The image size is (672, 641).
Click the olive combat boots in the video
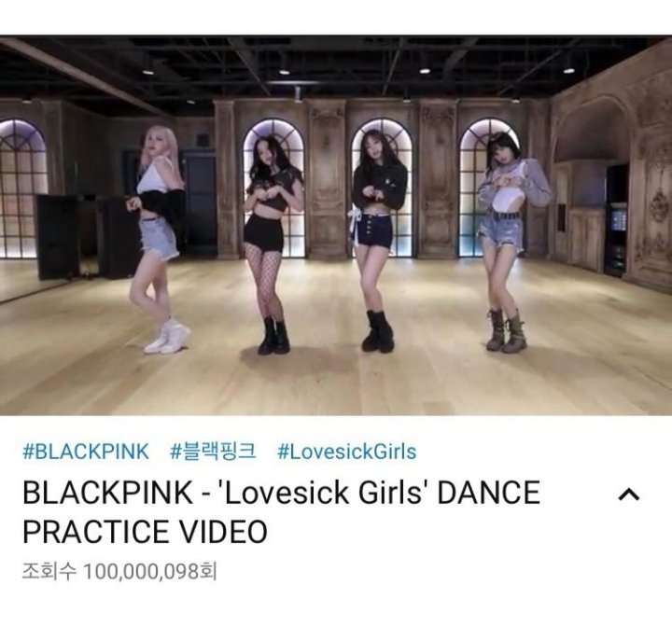(507, 331)
